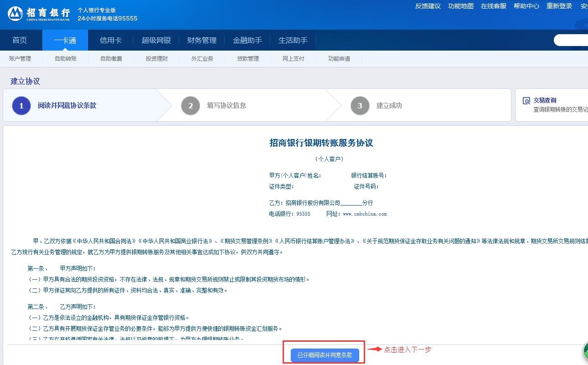Screen dimensions: 588x365
Task: Open the 首页 tab
Action: pos(20,40)
